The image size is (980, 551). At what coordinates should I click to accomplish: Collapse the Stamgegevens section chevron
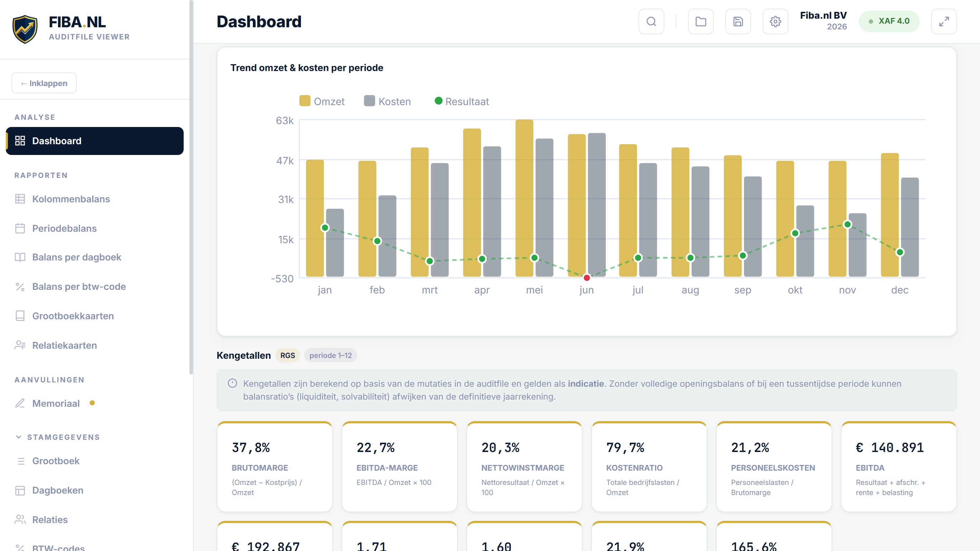tap(19, 437)
